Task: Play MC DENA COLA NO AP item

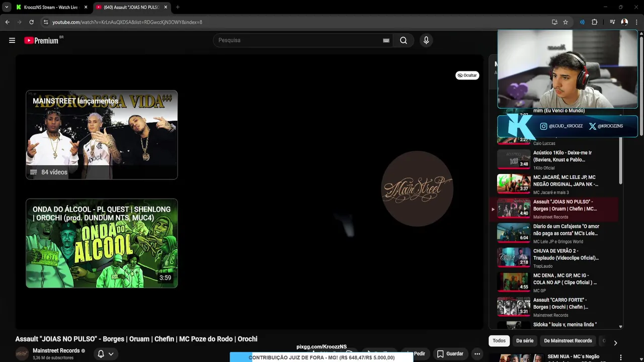Action: tap(557, 283)
